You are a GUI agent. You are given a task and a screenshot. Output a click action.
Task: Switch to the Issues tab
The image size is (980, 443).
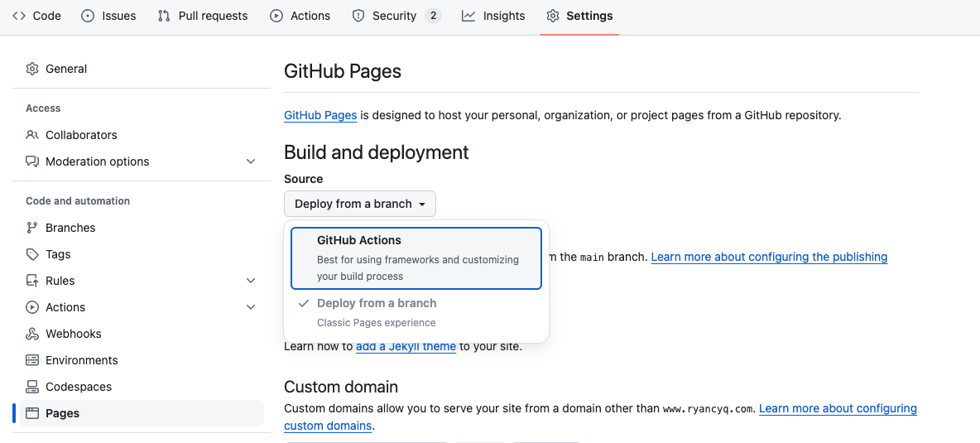[x=108, y=17]
